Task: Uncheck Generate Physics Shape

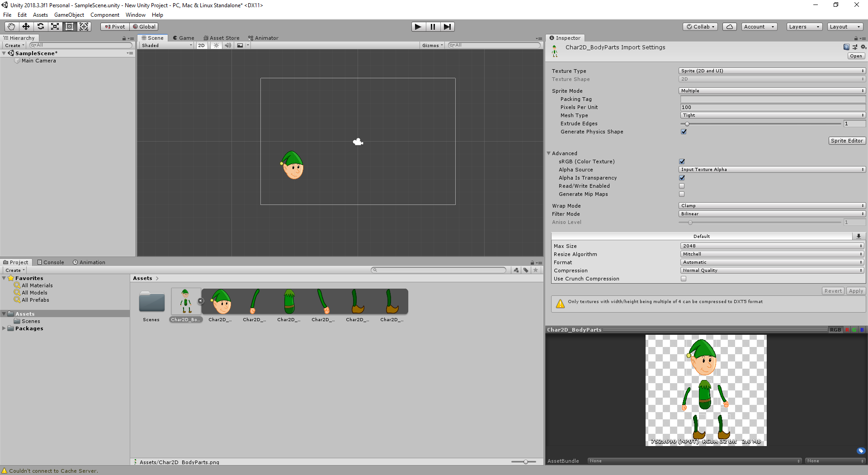Action: (683, 132)
